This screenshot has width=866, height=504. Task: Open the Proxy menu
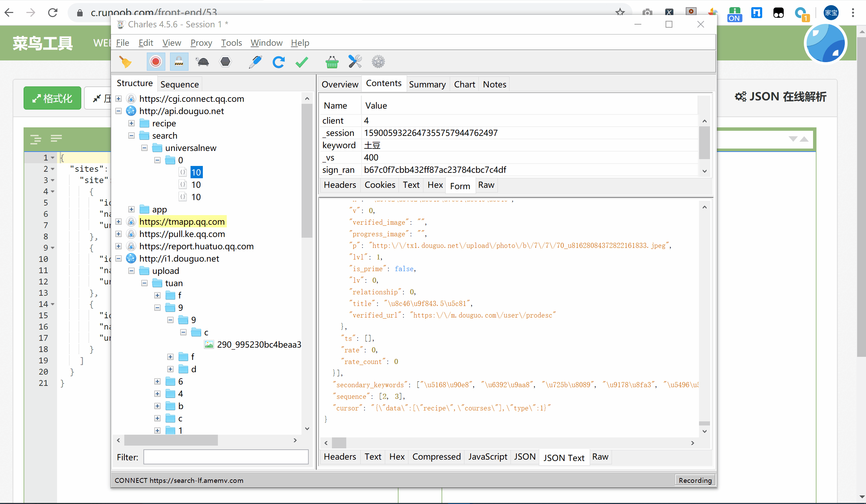(201, 43)
